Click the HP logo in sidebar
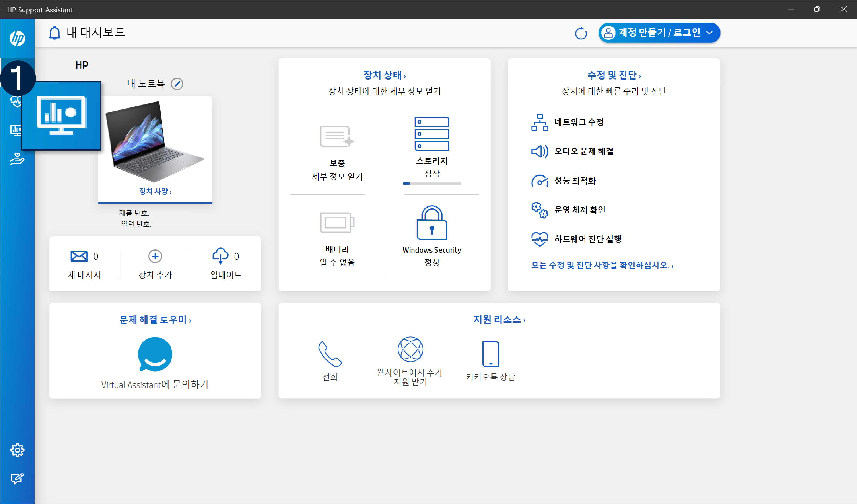Screen dimensions: 857x504 pyautogui.click(x=17, y=38)
